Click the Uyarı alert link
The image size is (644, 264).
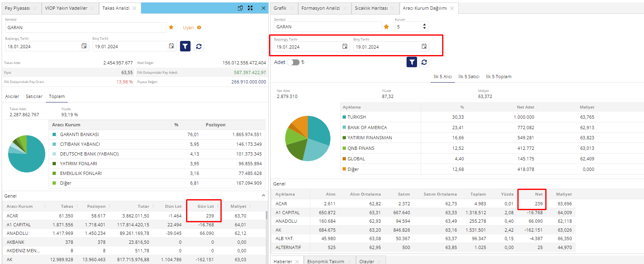click(189, 28)
